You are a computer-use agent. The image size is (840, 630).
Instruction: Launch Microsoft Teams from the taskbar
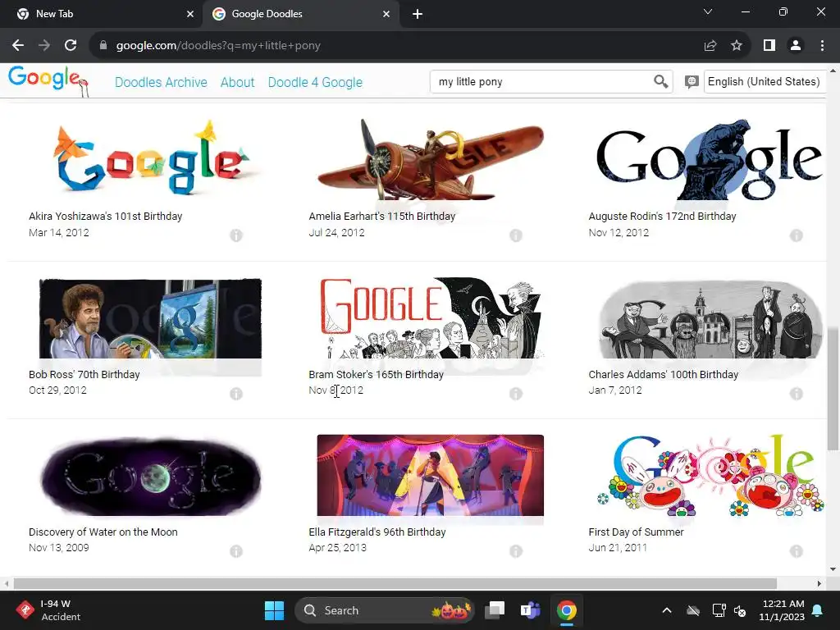tap(531, 610)
